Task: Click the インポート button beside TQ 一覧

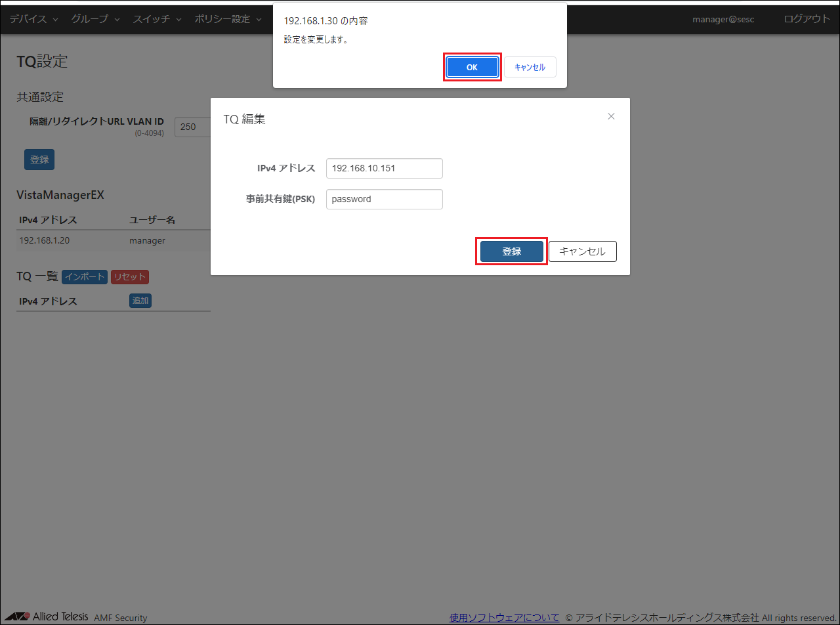Action: (x=84, y=276)
